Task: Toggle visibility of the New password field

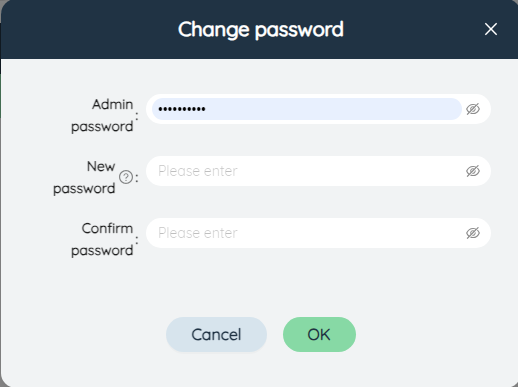Action: pyautogui.click(x=473, y=171)
